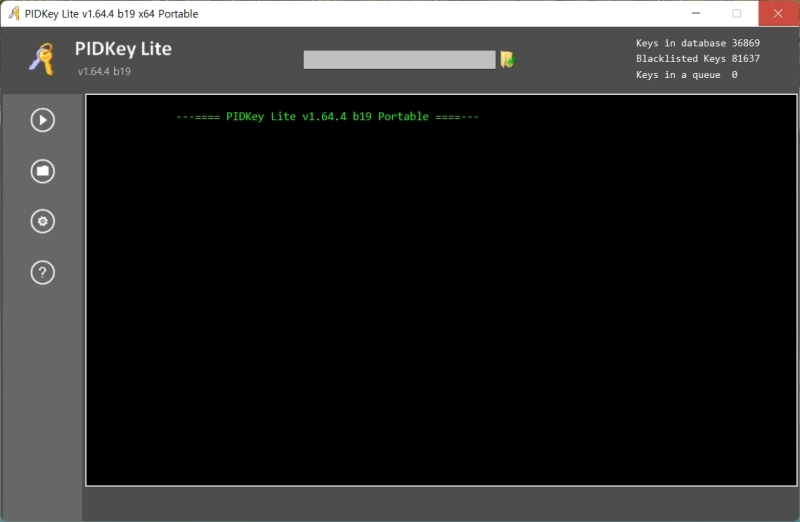Screen dimensions: 800x522
Task: Open settings via the gear icon
Action: pyautogui.click(x=42, y=221)
